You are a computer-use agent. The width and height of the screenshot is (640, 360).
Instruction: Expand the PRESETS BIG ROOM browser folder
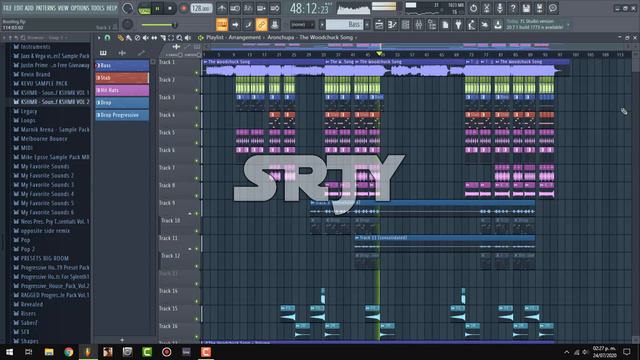point(44,258)
